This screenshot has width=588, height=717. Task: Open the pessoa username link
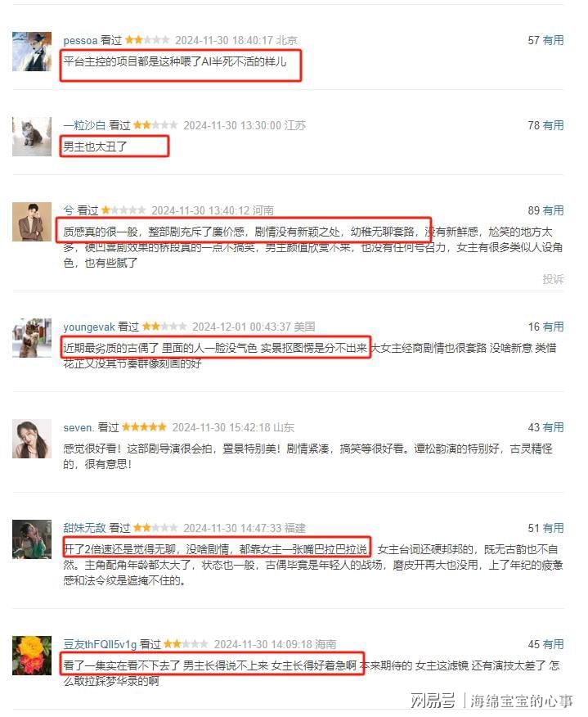click(80, 40)
